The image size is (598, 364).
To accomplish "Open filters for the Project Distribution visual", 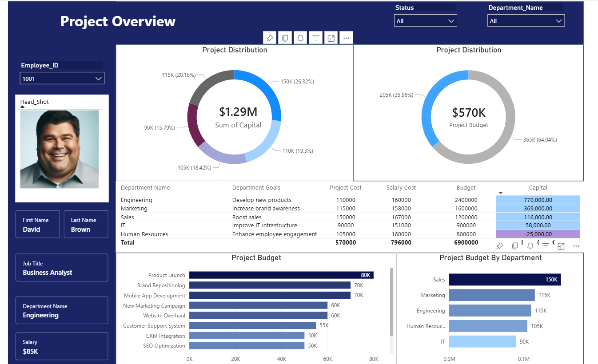I will (315, 38).
